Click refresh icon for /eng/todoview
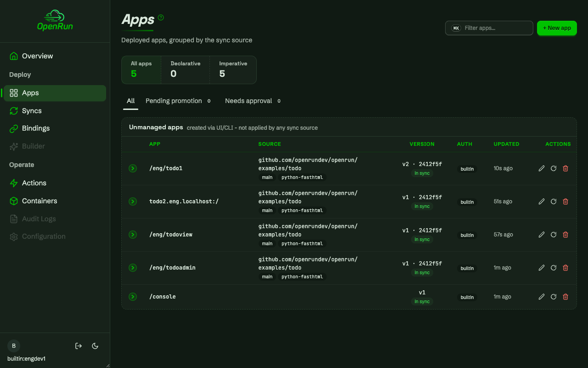 coord(554,235)
